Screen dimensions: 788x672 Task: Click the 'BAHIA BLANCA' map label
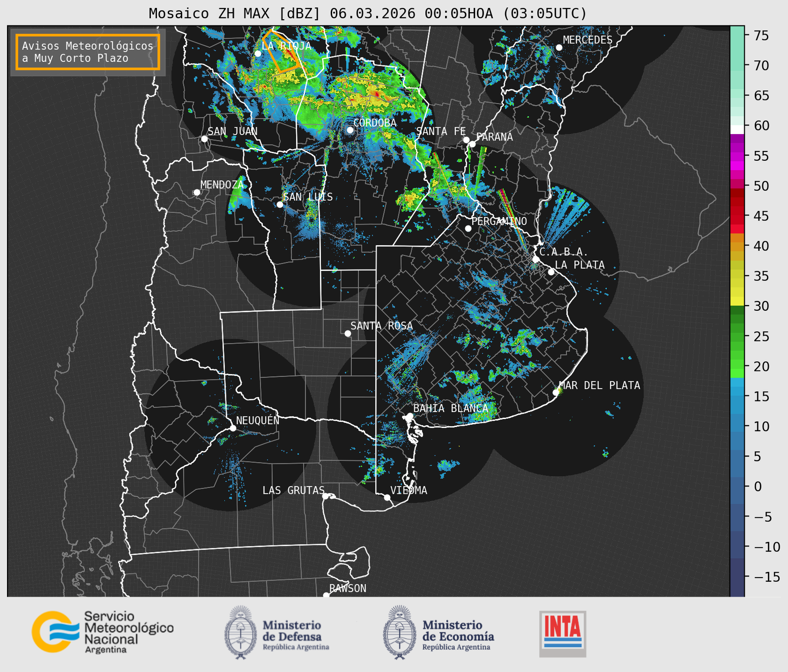pos(451,408)
